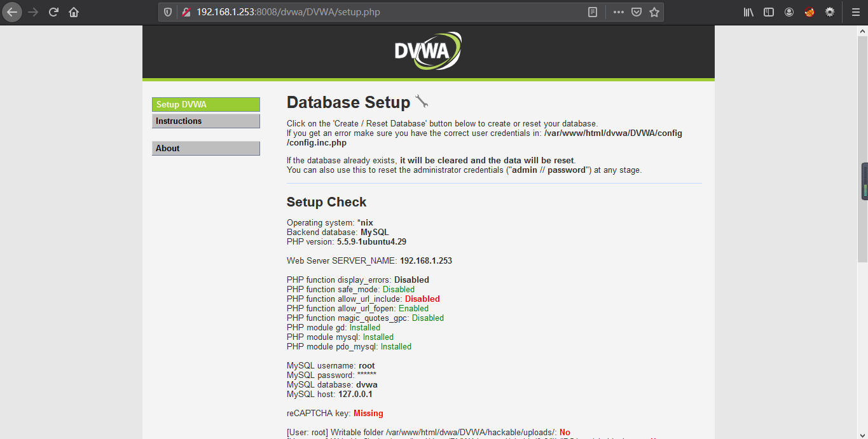This screenshot has width=868, height=439.
Task: Toggle the browser sidebar
Action: 768,11
